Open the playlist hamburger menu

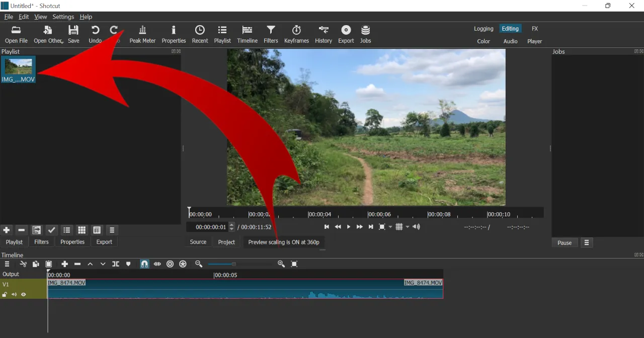pos(112,230)
